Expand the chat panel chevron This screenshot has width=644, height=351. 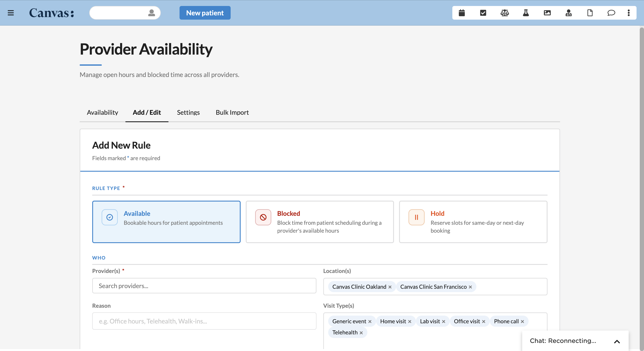617,341
